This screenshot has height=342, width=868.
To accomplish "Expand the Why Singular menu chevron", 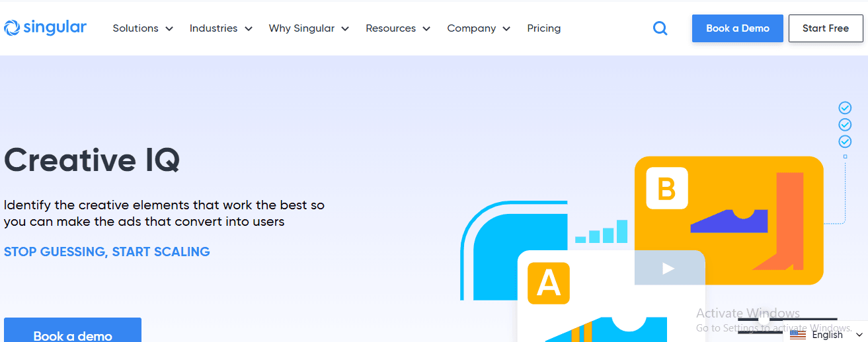I will [345, 29].
